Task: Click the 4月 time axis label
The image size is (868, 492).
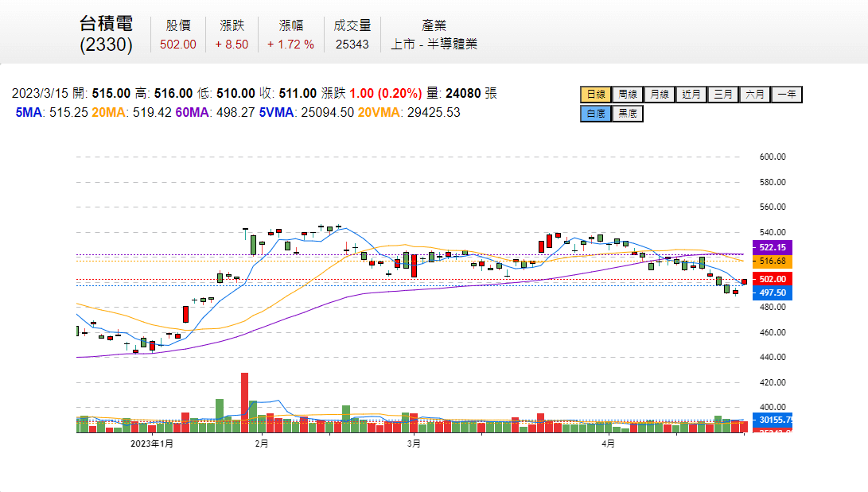Action: 608,444
